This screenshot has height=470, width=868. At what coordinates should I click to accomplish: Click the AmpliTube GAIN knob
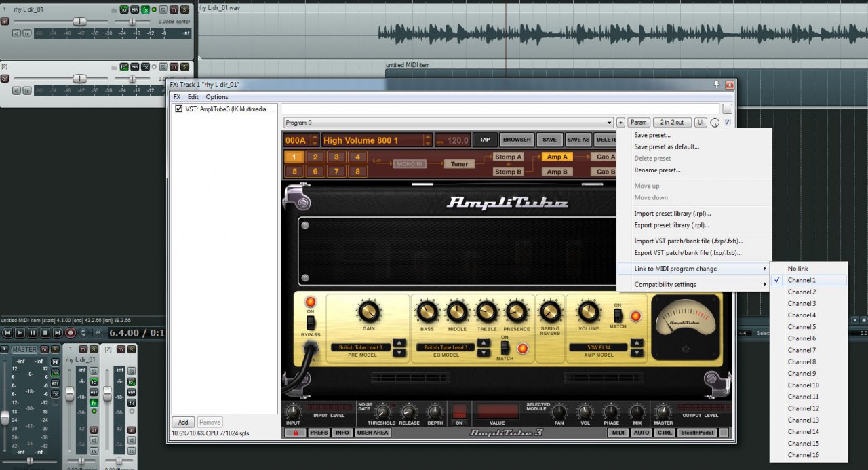click(x=368, y=311)
